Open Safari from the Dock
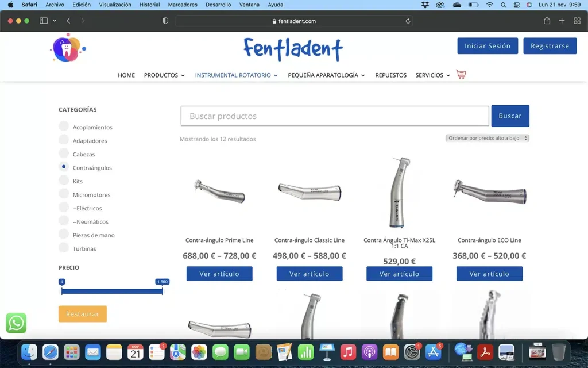 click(51, 352)
